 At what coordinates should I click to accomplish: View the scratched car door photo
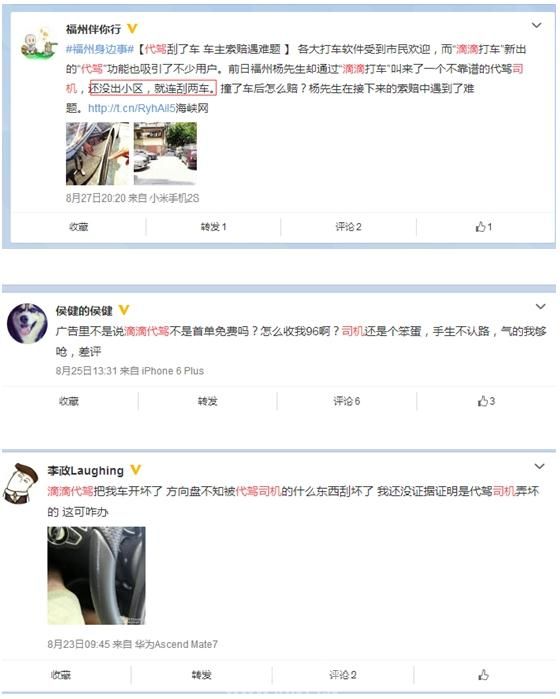[98, 153]
